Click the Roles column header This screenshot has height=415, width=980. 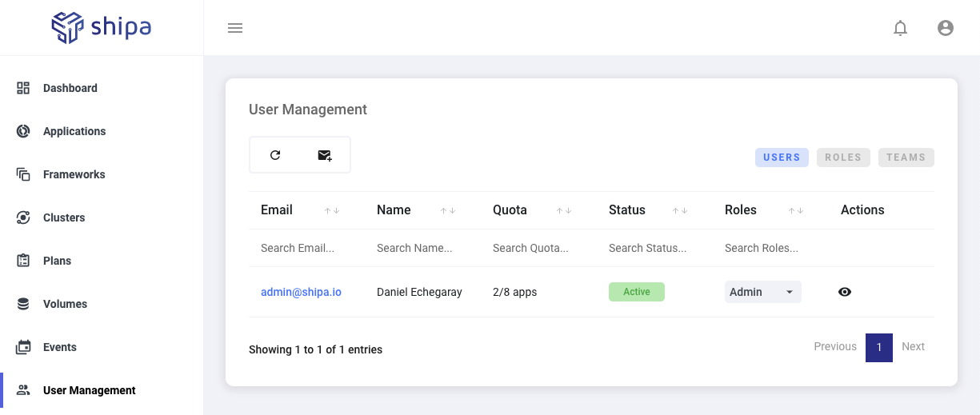(x=741, y=210)
